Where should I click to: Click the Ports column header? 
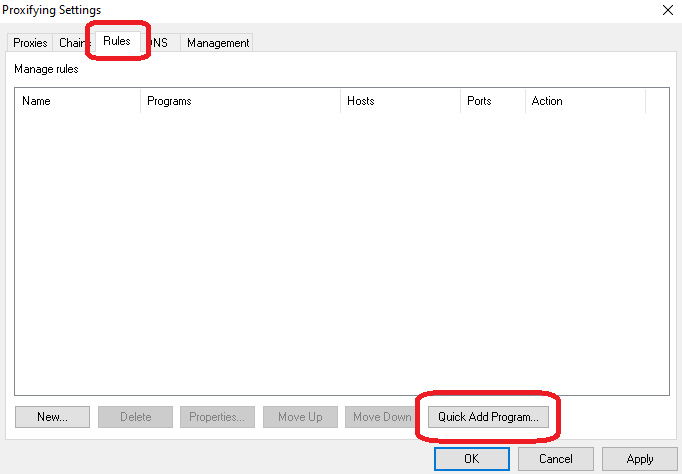click(492, 101)
